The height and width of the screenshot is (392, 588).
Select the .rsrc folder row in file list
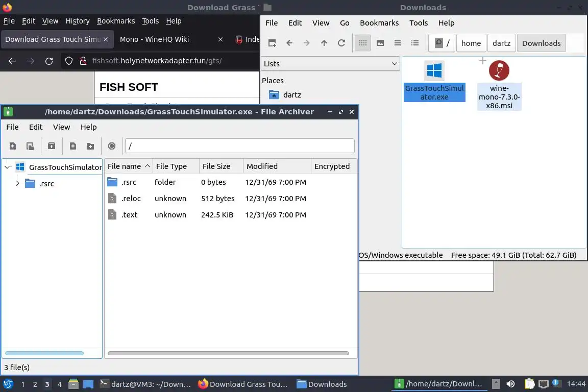pos(231,182)
